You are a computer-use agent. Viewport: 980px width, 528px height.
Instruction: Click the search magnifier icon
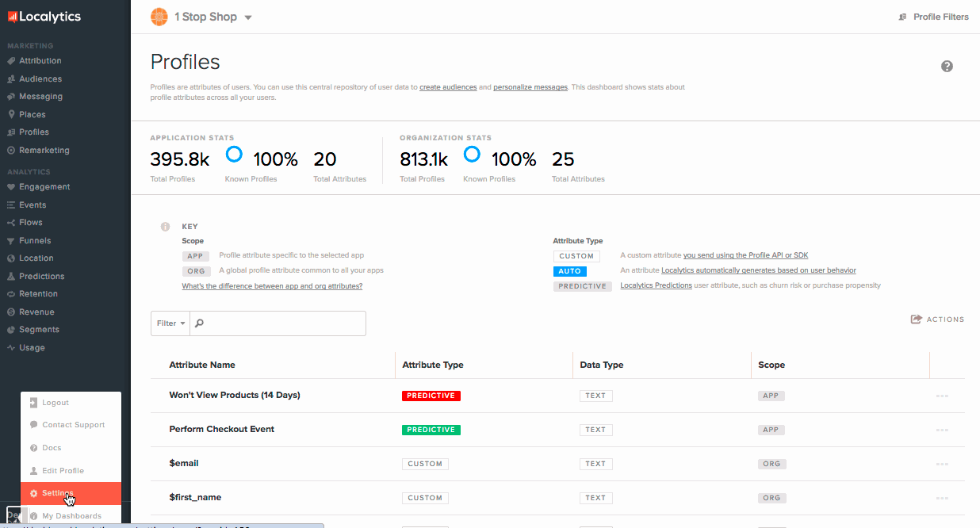pyautogui.click(x=200, y=323)
